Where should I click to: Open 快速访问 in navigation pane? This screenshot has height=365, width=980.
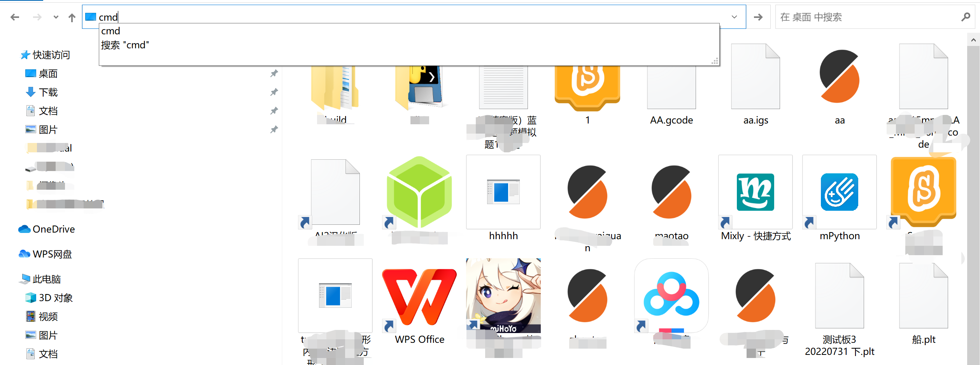(46, 55)
